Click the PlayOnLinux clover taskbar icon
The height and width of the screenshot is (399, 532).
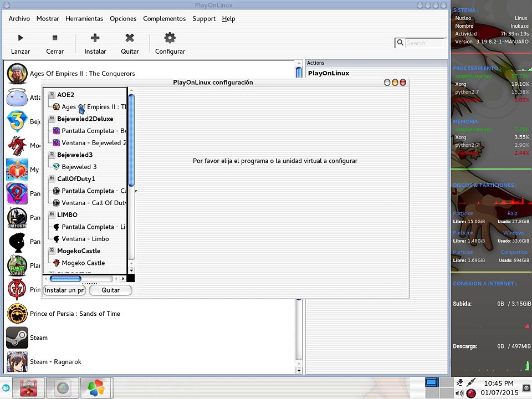96,387
